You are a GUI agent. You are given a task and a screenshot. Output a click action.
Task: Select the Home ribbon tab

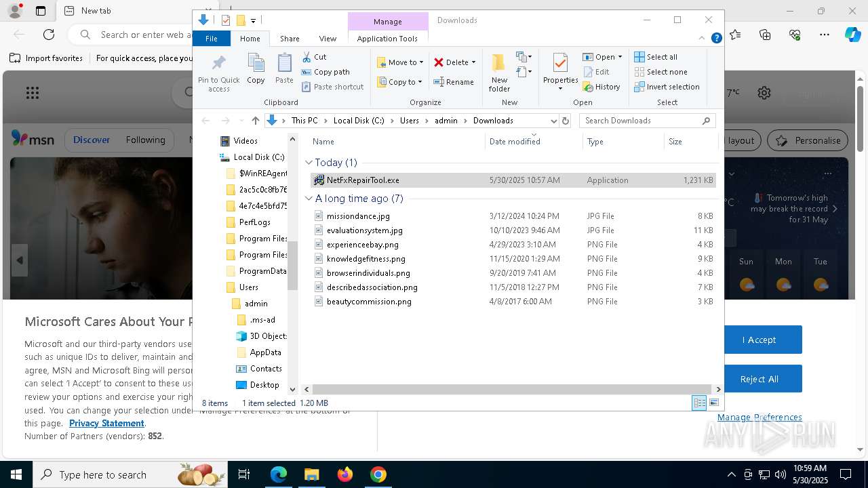250,39
